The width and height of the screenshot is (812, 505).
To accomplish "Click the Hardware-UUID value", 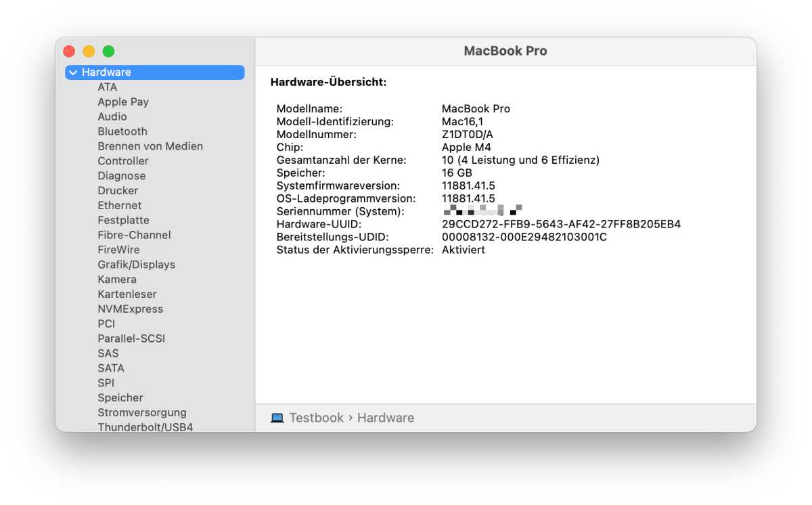I will pyautogui.click(x=561, y=224).
